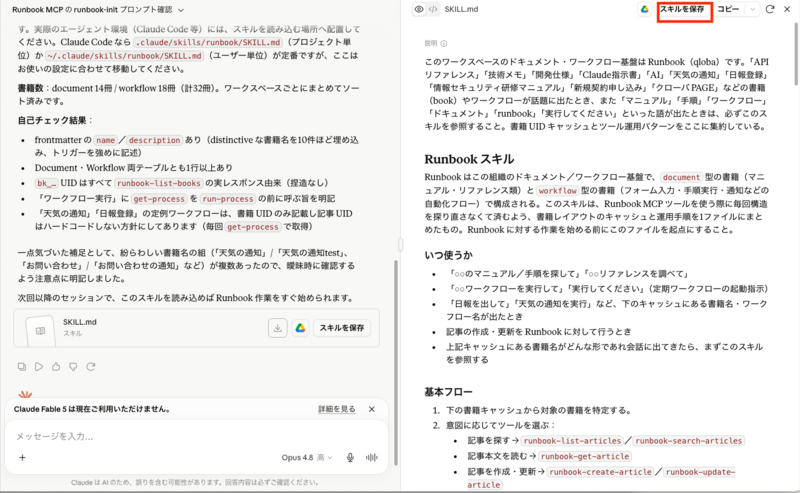Click the workflow code tag in the skill description
The width and height of the screenshot is (800, 493).
pyautogui.click(x=557, y=190)
